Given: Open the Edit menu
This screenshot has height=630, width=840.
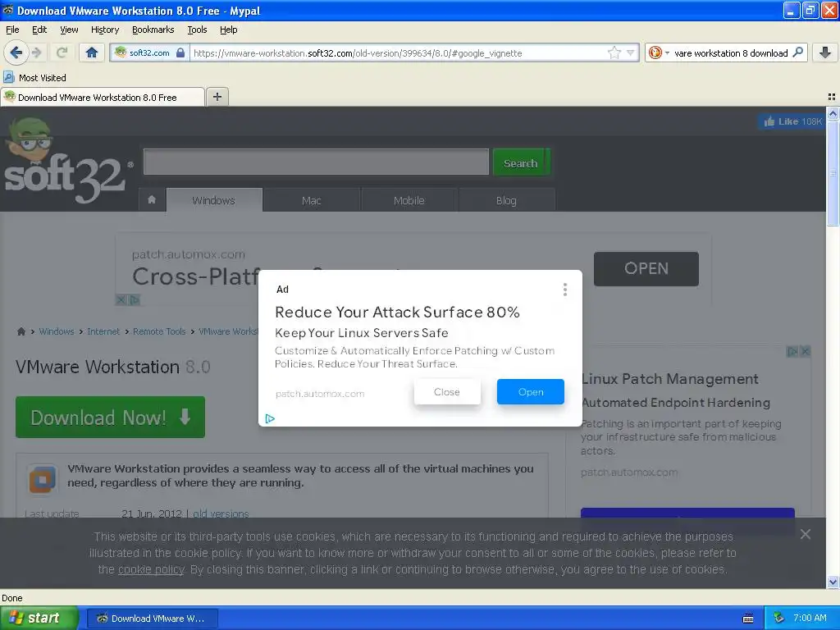Looking at the screenshot, I should pos(39,30).
